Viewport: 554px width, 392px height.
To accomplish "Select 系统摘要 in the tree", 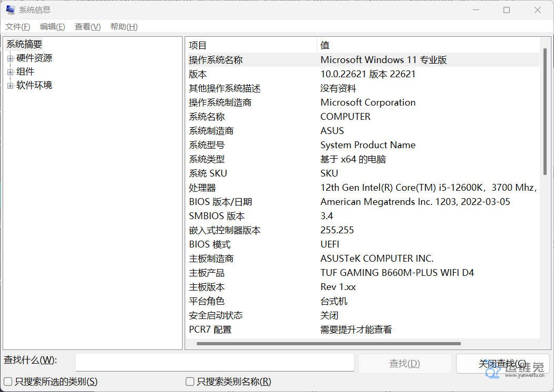I will point(24,45).
